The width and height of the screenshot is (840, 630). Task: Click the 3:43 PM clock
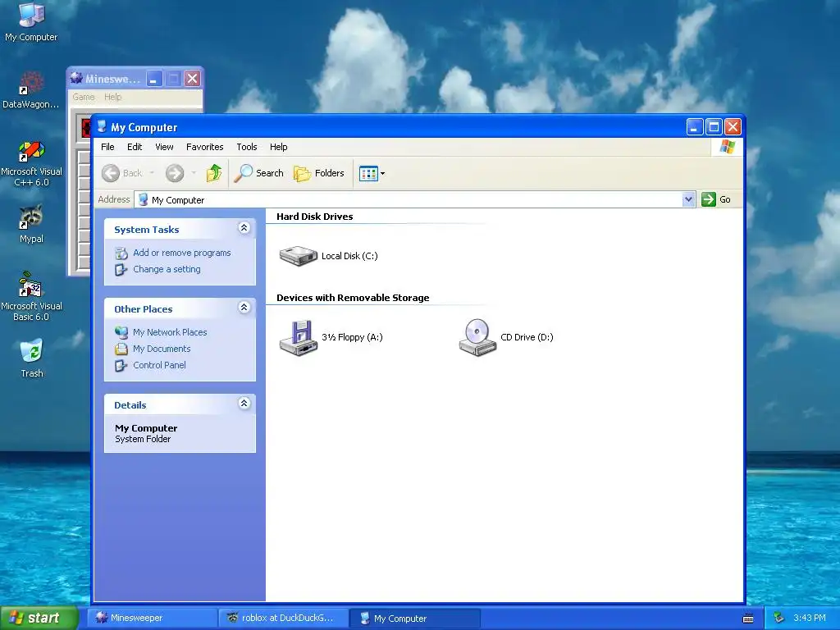810,619
